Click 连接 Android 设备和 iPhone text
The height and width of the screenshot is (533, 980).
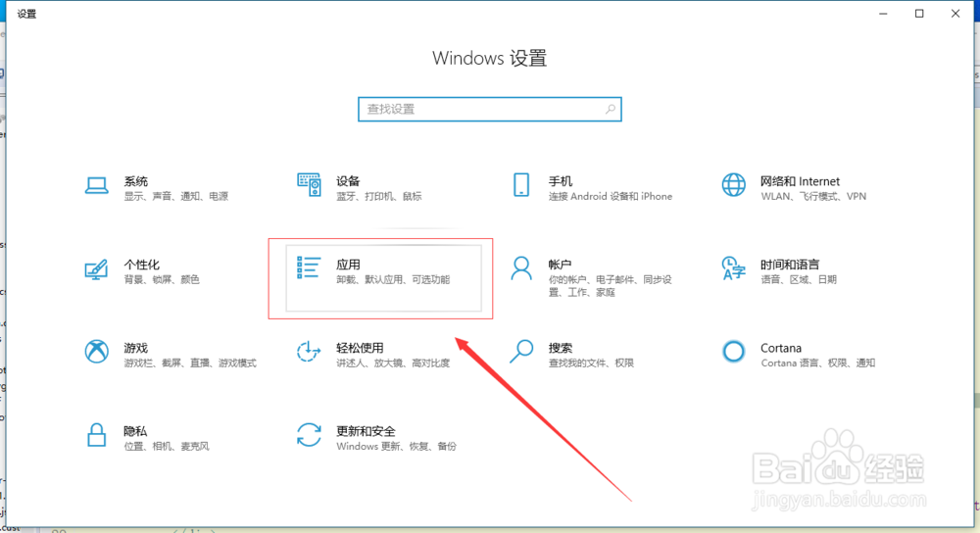[x=611, y=196]
